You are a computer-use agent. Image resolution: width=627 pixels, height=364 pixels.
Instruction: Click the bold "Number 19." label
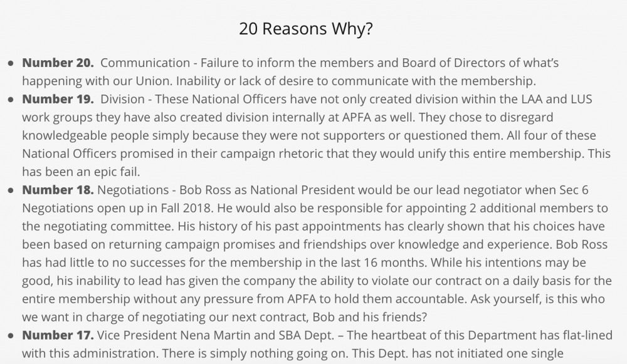[x=58, y=99]
